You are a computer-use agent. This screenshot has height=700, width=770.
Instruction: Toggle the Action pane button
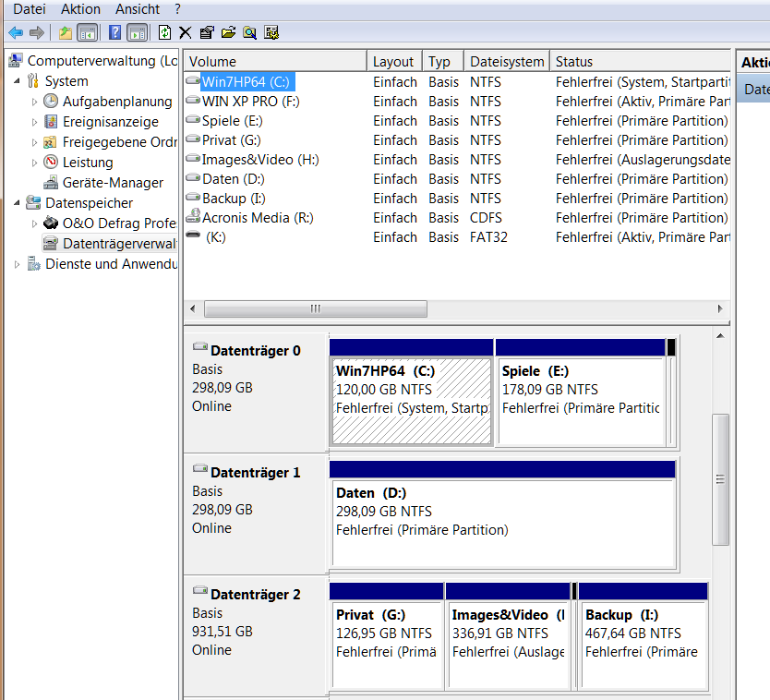[138, 33]
